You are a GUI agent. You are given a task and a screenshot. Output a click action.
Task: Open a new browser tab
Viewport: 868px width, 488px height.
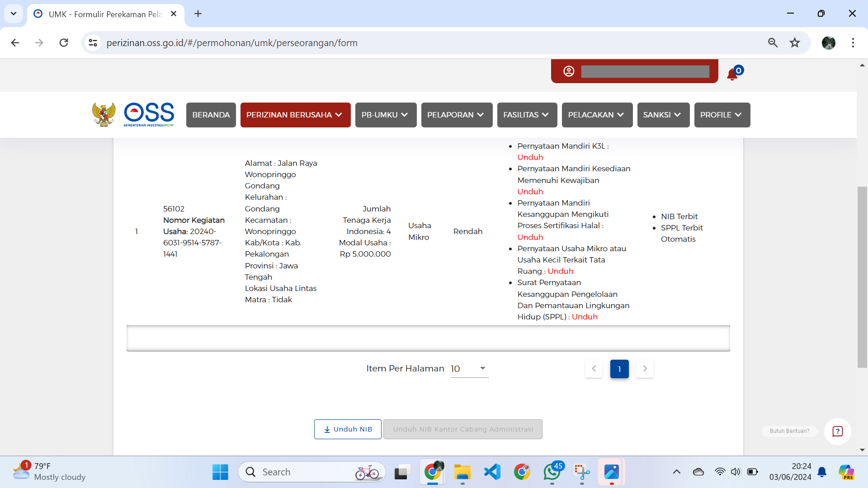pos(198,14)
